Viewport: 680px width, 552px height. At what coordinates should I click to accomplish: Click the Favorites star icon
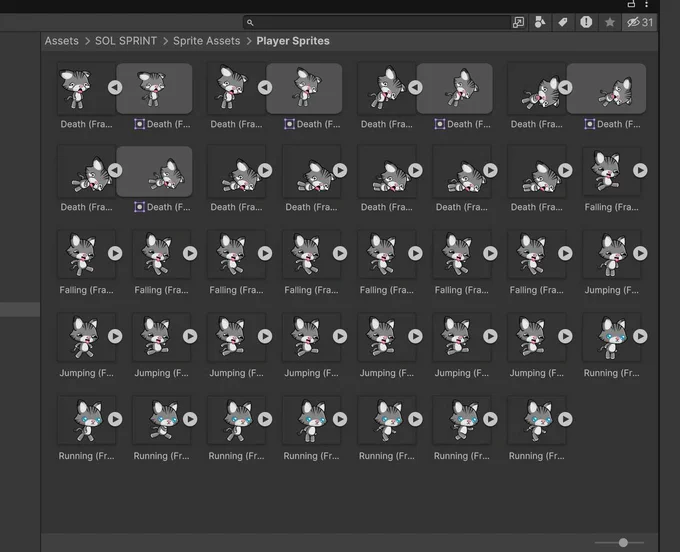pyautogui.click(x=610, y=22)
